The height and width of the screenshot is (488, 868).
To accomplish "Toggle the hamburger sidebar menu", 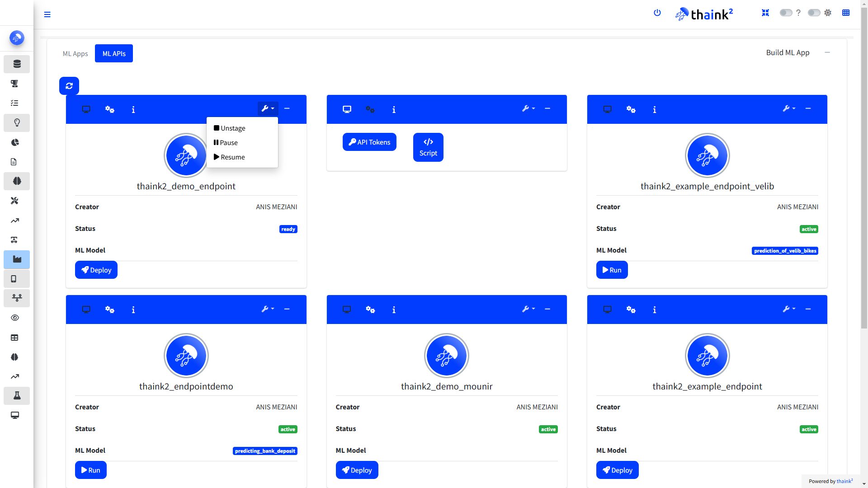I will pyautogui.click(x=47, y=14).
